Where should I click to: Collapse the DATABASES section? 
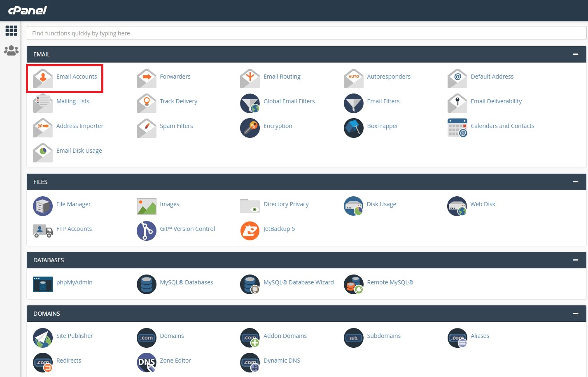[x=576, y=260]
